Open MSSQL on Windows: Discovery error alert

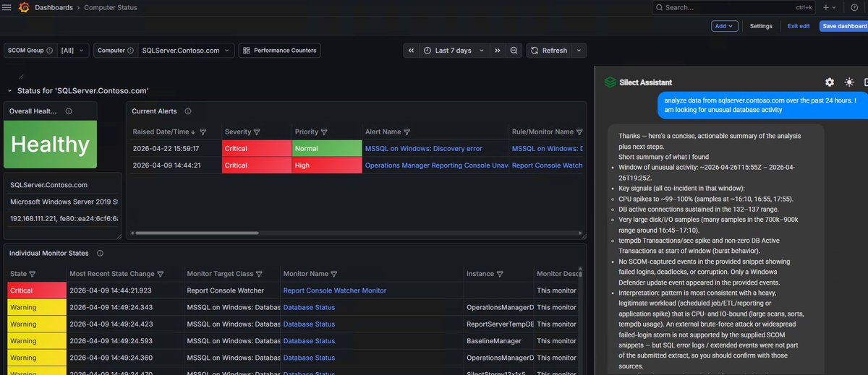pos(423,148)
